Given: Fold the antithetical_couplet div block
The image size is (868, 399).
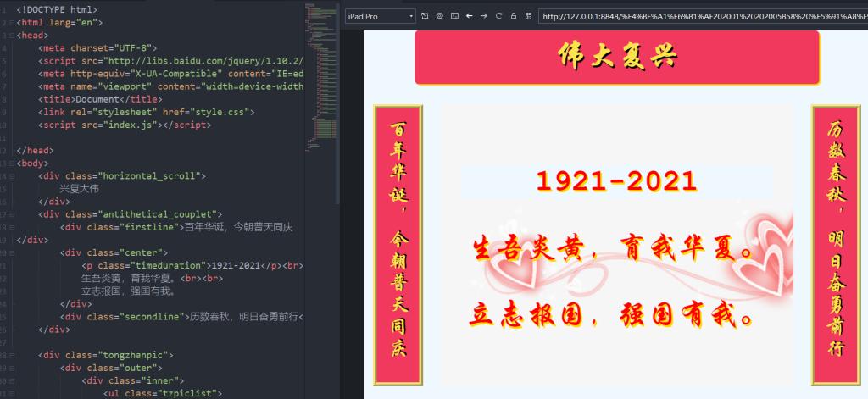Looking at the screenshot, I should [11, 214].
